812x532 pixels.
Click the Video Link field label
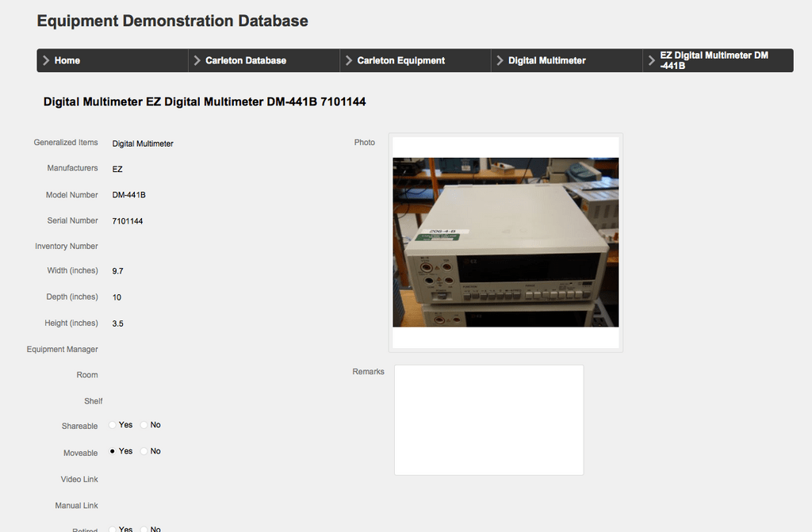pos(79,479)
